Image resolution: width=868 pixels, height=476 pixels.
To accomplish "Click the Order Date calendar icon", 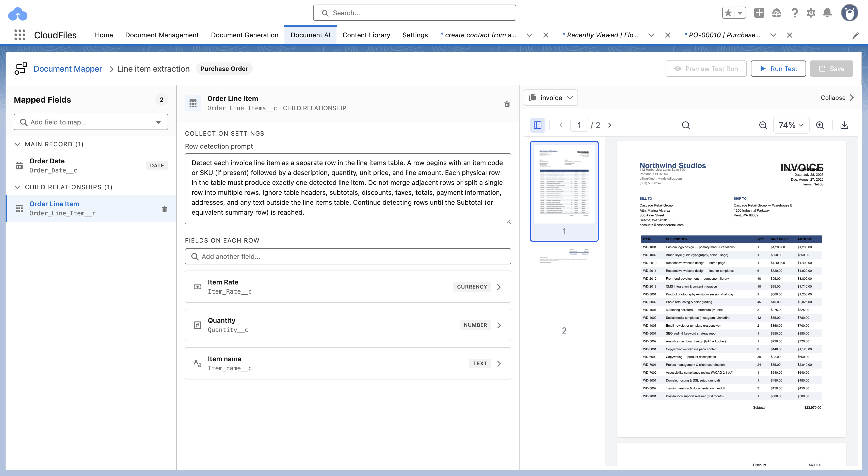I will click(19, 166).
